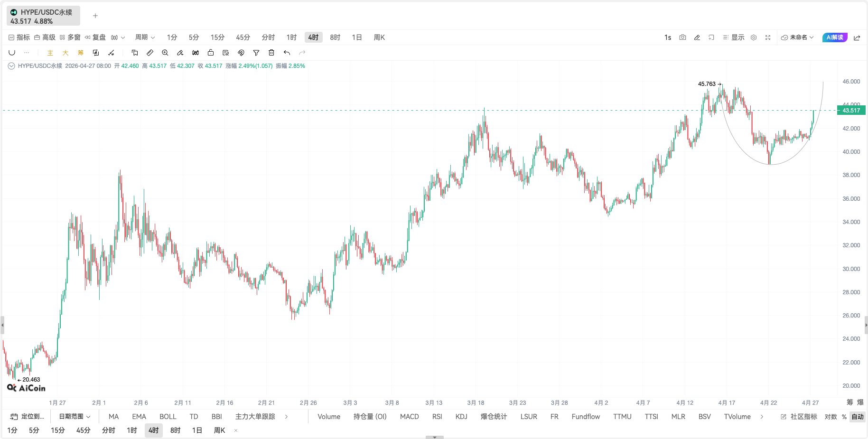The height and width of the screenshot is (439, 868).
Task: Click the filter funnel icon
Action: (256, 53)
